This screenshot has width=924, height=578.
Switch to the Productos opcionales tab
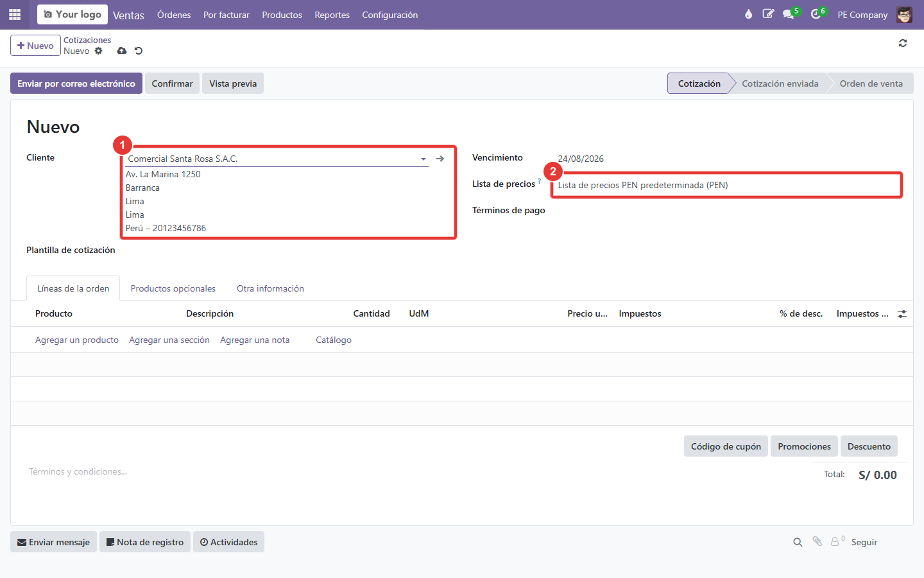173,288
